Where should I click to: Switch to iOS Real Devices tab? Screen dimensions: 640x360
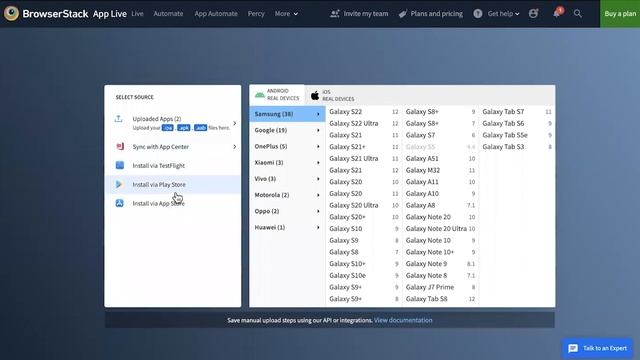pyautogui.click(x=332, y=96)
